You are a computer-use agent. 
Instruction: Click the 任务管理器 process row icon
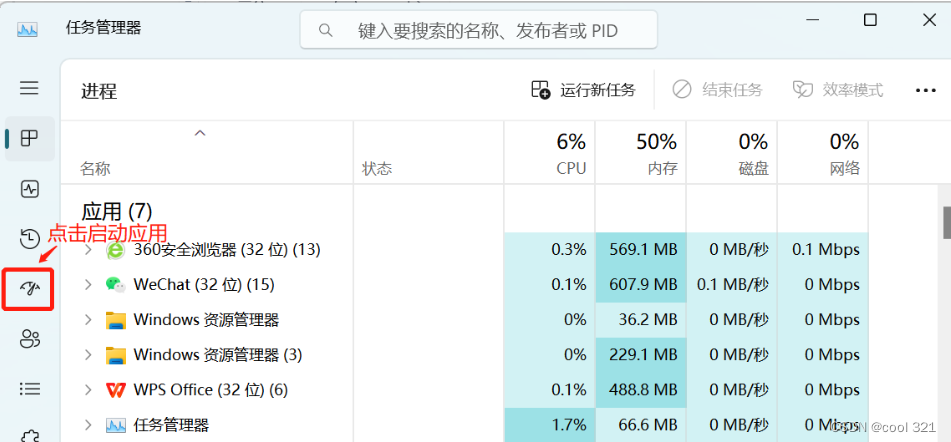pos(115,425)
